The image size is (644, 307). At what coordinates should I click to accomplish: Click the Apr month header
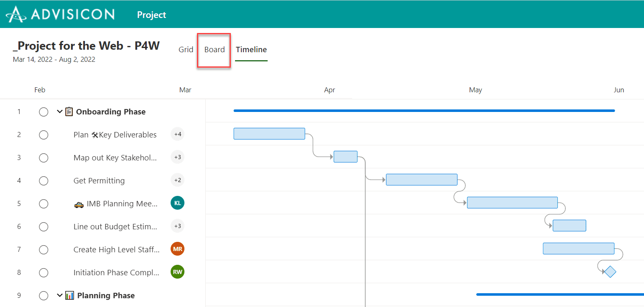coord(330,90)
